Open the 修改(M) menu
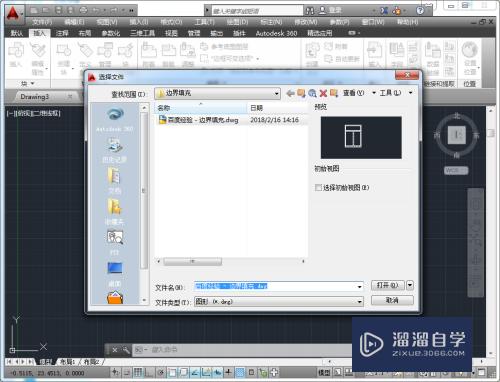Screen dimensions: 500x382 [305, 22]
